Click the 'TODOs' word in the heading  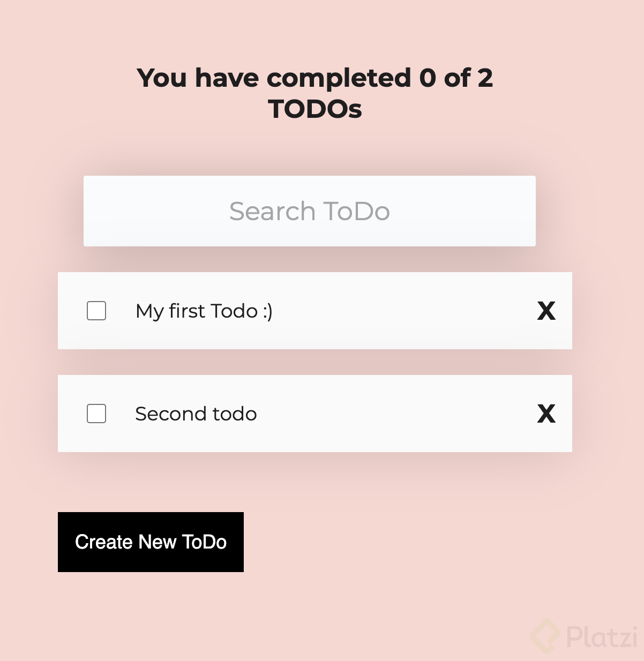315,109
